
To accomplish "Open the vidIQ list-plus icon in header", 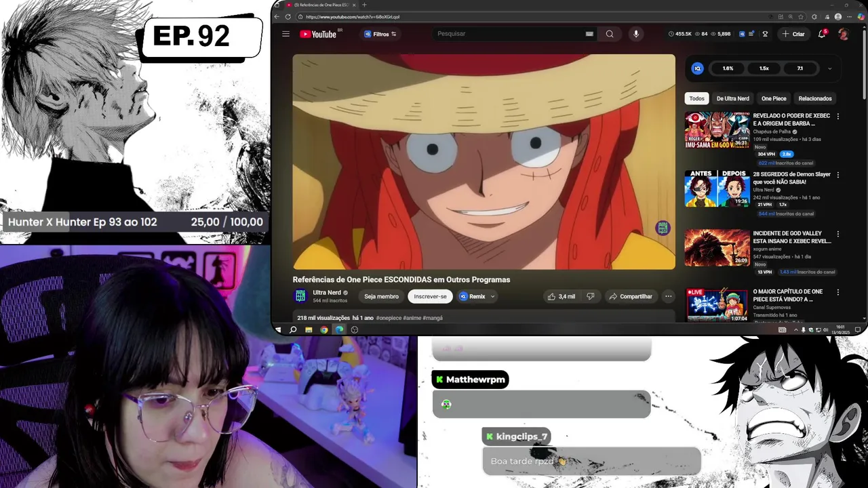I will 752,34.
